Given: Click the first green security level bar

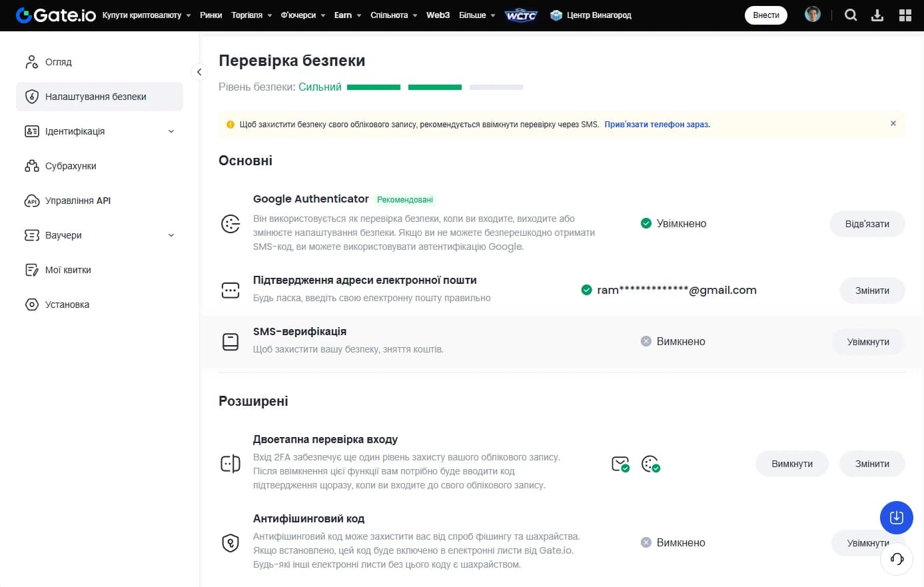Looking at the screenshot, I should 374,87.
